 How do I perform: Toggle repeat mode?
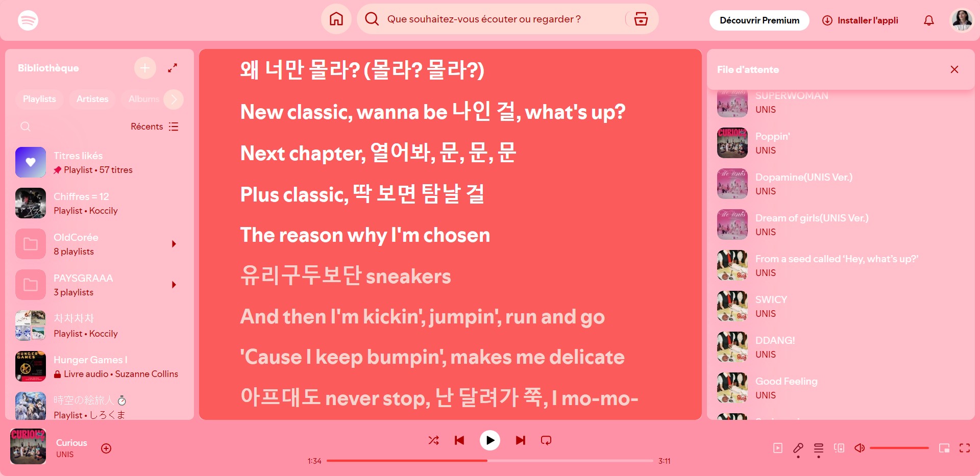(546, 440)
